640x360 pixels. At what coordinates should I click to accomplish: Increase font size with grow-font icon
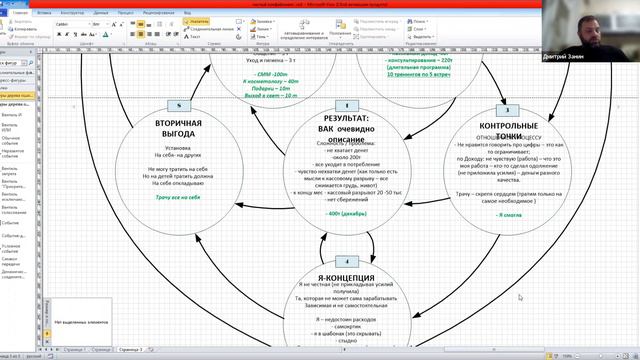coord(114,24)
